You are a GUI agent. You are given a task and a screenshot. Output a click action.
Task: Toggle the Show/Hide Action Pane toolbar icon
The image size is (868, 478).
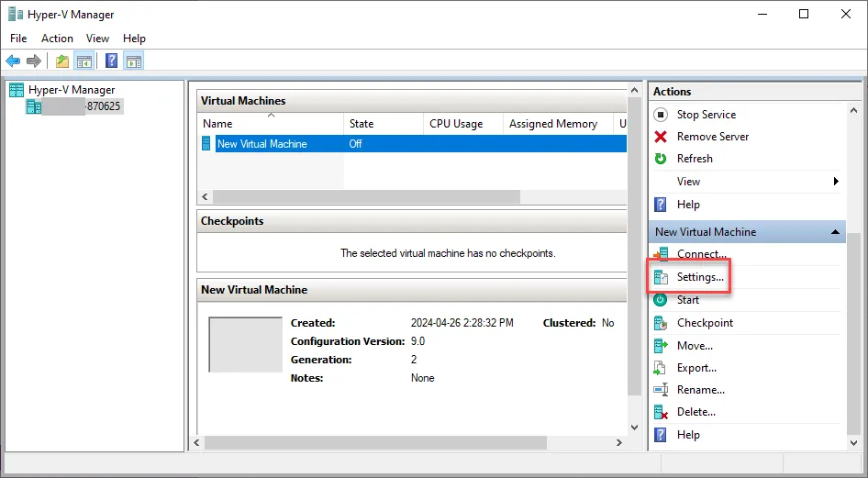point(133,61)
